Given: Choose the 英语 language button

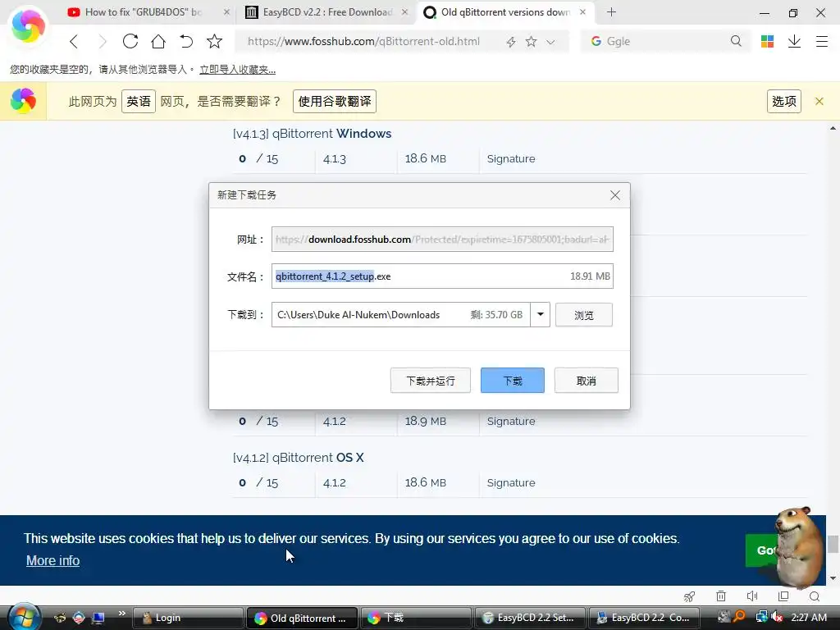Looking at the screenshot, I should point(138,101).
